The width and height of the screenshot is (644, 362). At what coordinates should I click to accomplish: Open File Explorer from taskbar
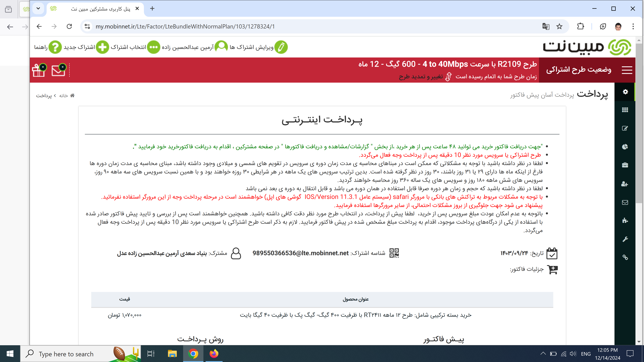pyautogui.click(x=172, y=354)
